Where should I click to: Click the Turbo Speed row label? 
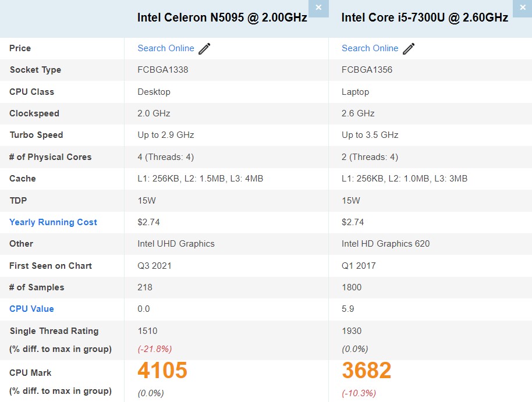pos(36,135)
